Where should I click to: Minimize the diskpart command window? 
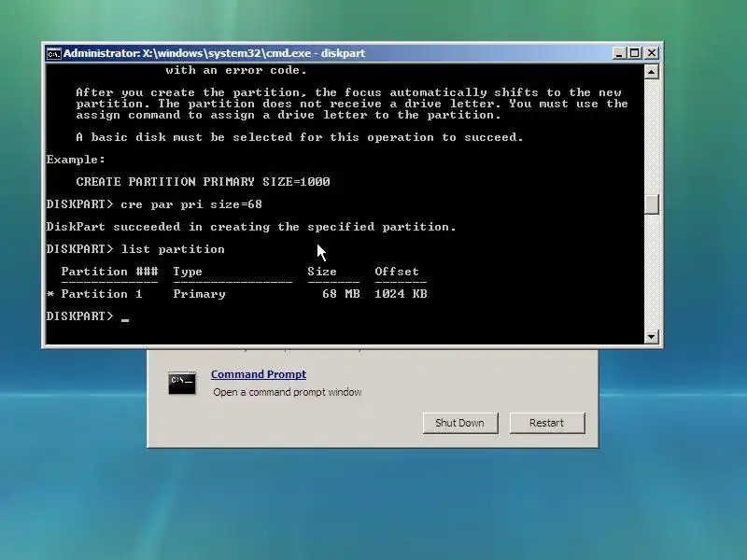click(x=618, y=53)
